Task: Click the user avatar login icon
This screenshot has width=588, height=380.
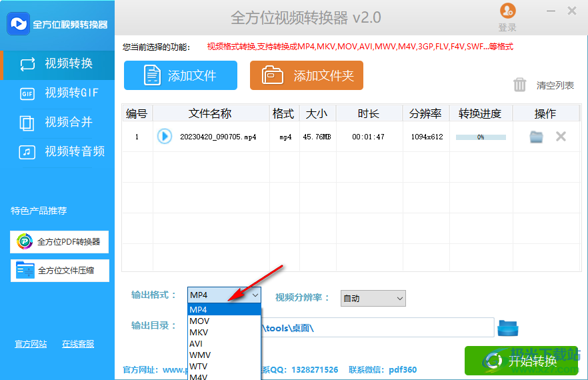Action: [x=508, y=11]
